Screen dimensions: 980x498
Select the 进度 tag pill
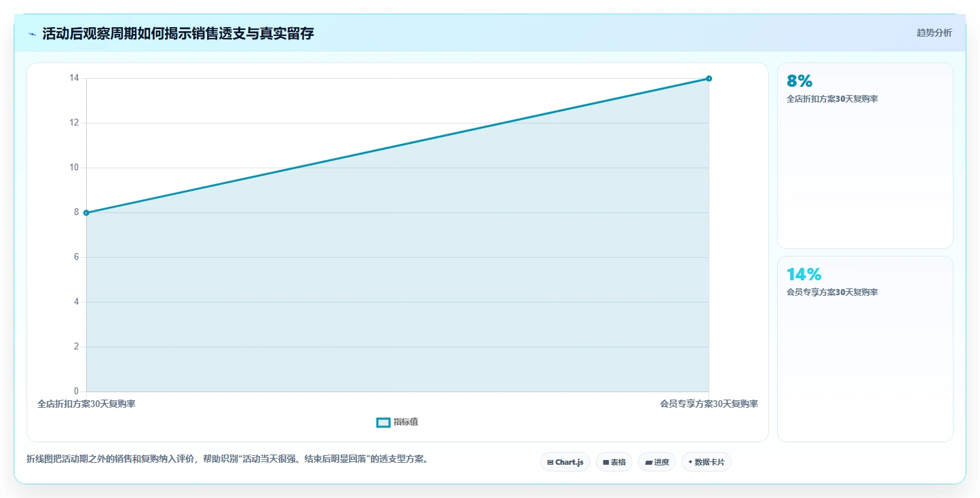coord(657,462)
